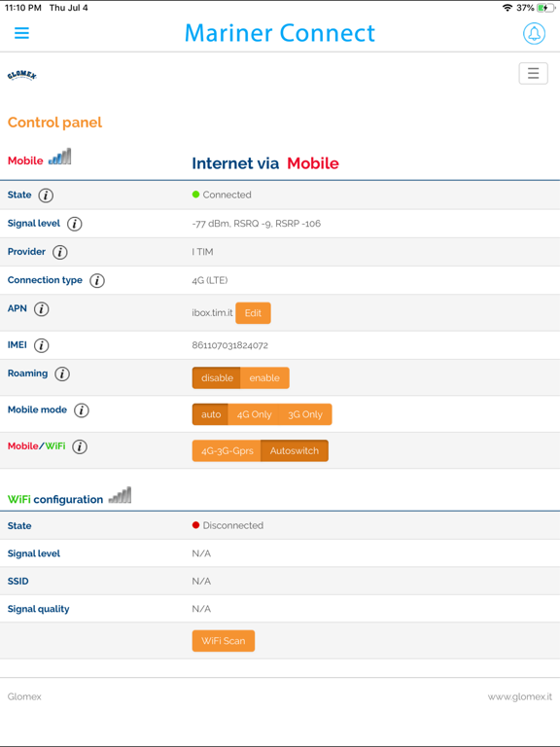Click the Mariner Connect title

click(280, 33)
